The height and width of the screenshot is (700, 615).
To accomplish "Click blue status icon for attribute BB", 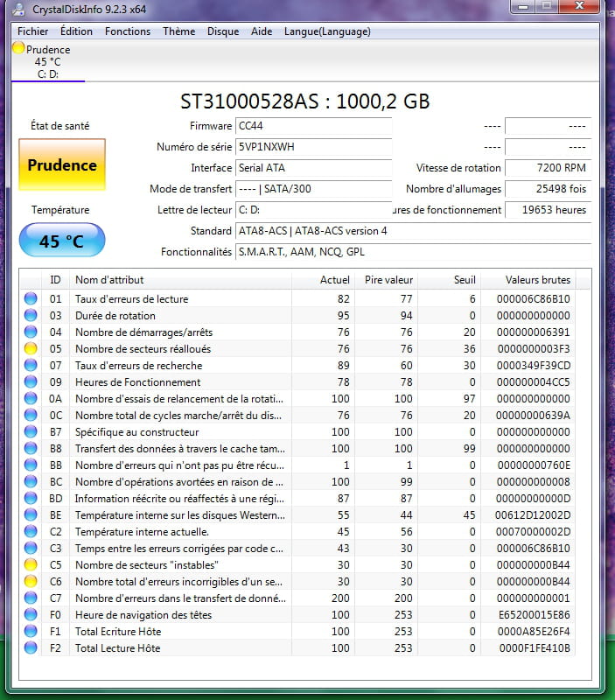I will pyautogui.click(x=31, y=465).
